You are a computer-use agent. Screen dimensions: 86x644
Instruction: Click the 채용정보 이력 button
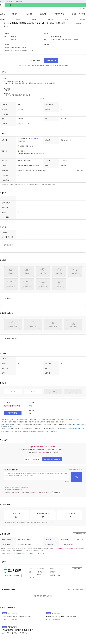click(x=77, y=569)
